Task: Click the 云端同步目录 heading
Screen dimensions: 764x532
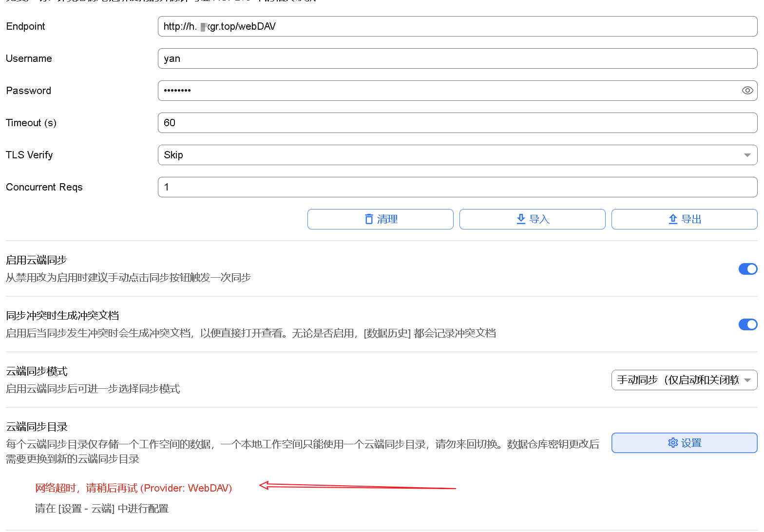Action: (x=37, y=427)
